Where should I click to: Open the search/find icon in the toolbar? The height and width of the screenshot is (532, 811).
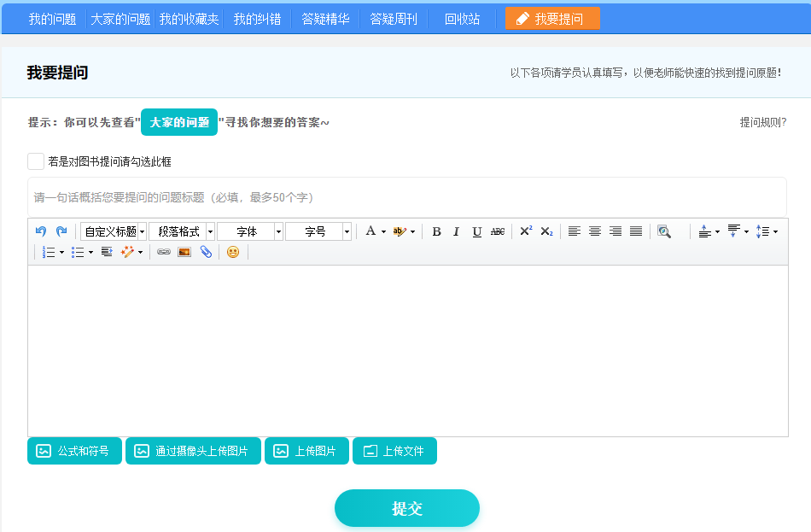click(x=664, y=230)
